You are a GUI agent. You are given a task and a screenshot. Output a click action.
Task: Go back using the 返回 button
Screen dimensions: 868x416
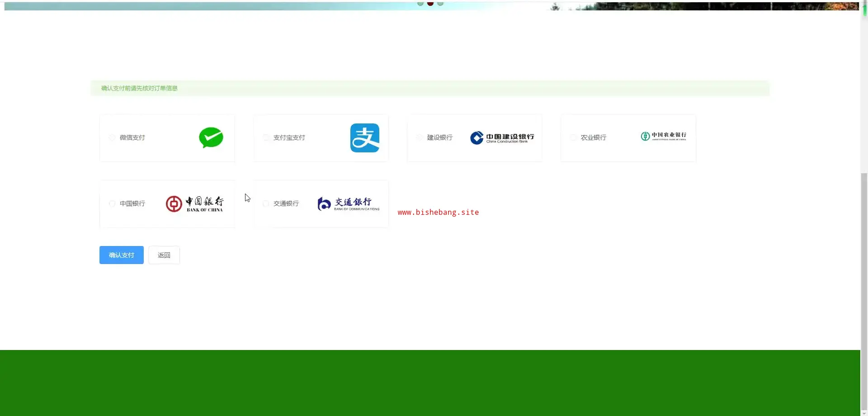tap(164, 255)
